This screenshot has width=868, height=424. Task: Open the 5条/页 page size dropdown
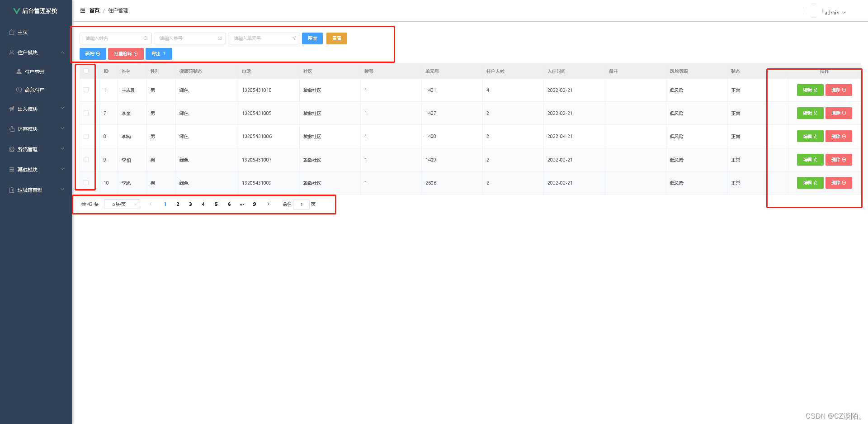(x=122, y=204)
